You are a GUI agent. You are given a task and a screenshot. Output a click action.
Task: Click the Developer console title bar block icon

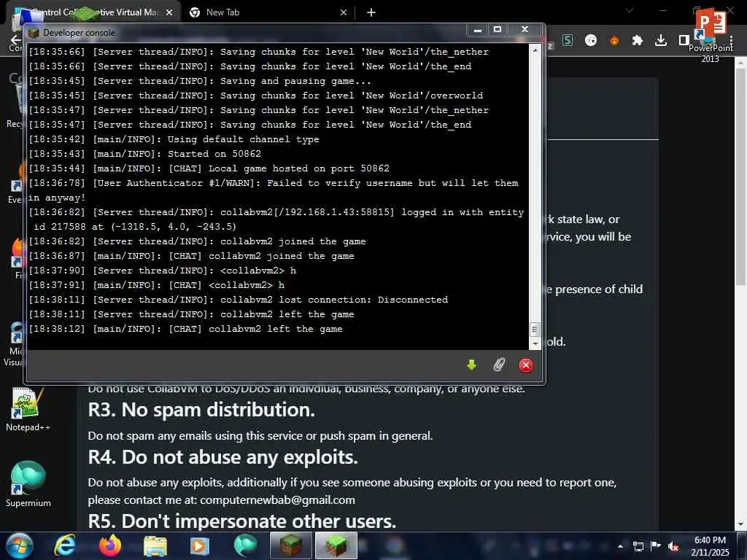tap(33, 33)
